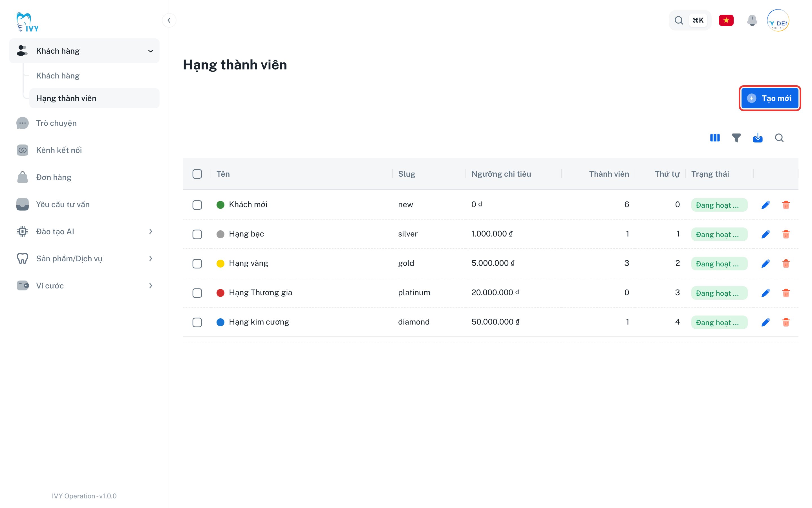Toggle select-all checkbox in table header
The height and width of the screenshot is (508, 812).
coord(197,174)
